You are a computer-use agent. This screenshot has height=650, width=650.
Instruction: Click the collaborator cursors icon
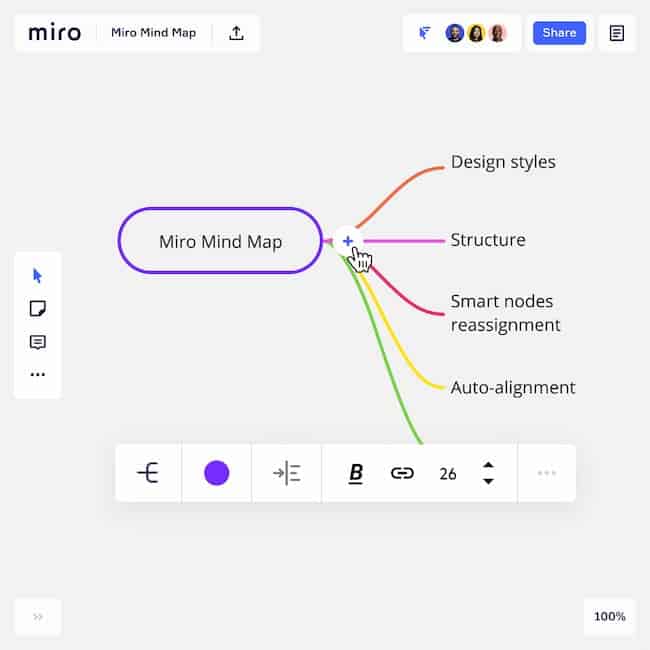coord(424,33)
